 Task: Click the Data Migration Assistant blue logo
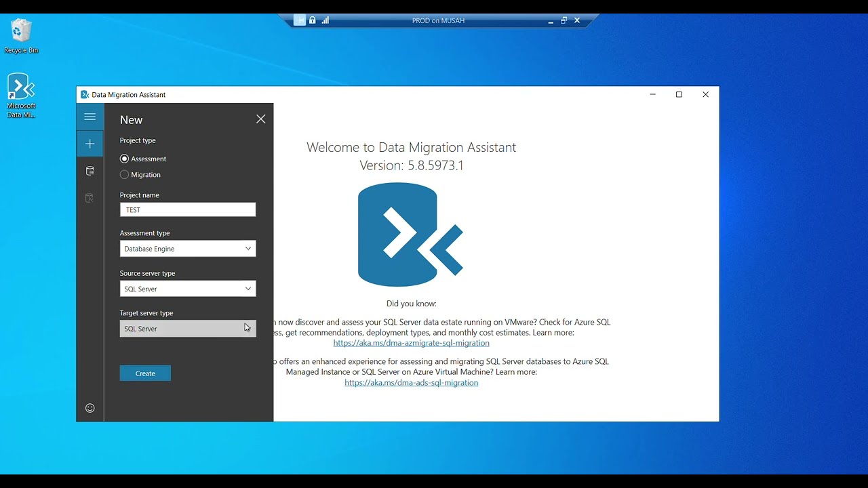pos(410,235)
